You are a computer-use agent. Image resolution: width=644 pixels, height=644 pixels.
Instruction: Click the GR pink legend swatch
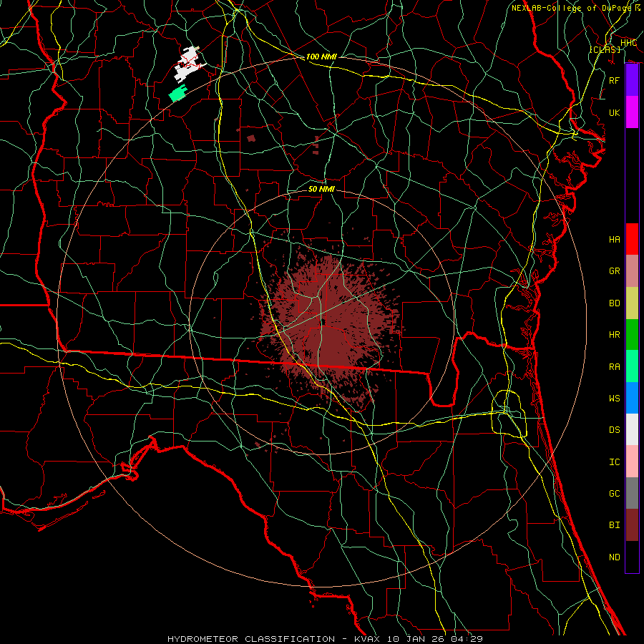pyautogui.click(x=632, y=271)
